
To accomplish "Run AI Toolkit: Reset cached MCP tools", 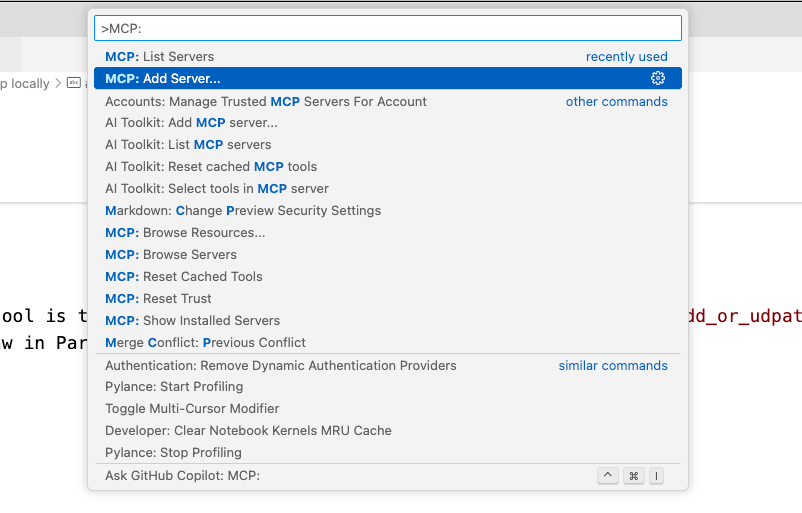I will click(x=388, y=167).
